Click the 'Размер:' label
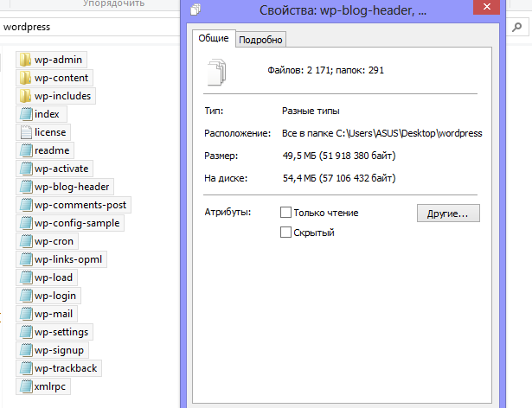 [x=221, y=156]
